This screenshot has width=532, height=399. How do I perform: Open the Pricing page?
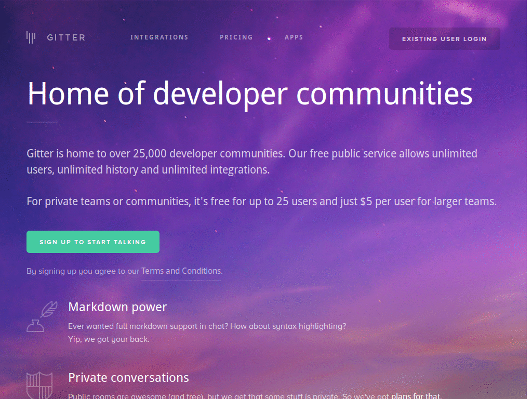(x=236, y=37)
